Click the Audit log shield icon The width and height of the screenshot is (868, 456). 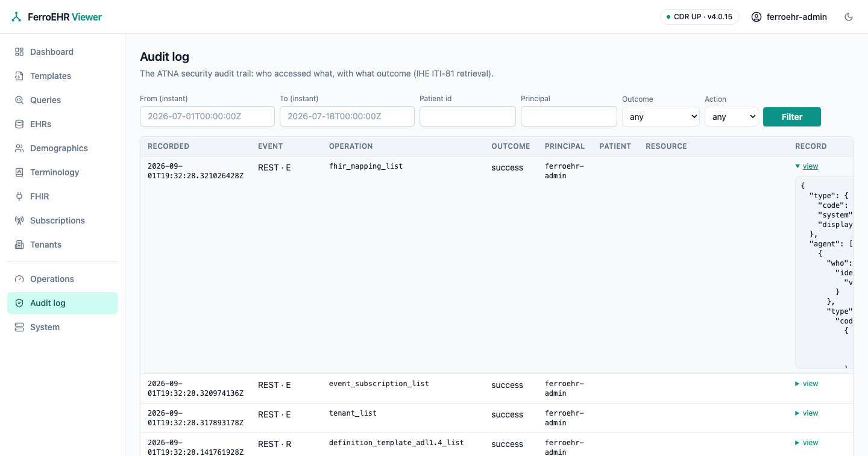coord(19,303)
